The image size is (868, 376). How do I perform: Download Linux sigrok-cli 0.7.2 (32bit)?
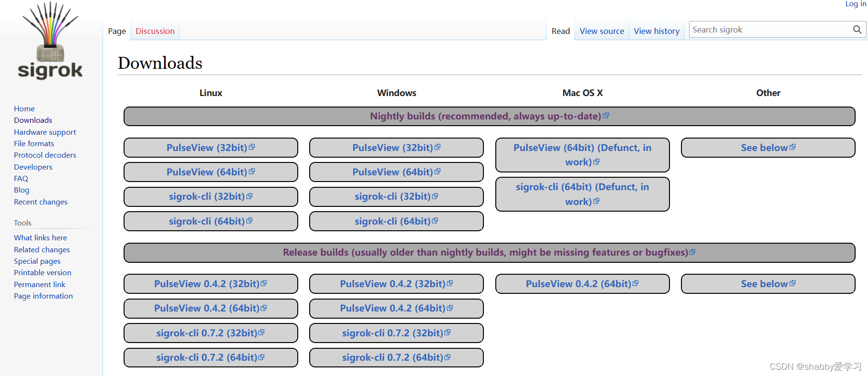coord(210,333)
